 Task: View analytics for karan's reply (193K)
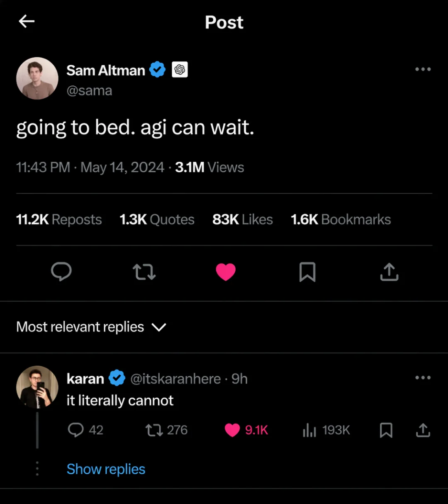pyautogui.click(x=309, y=430)
